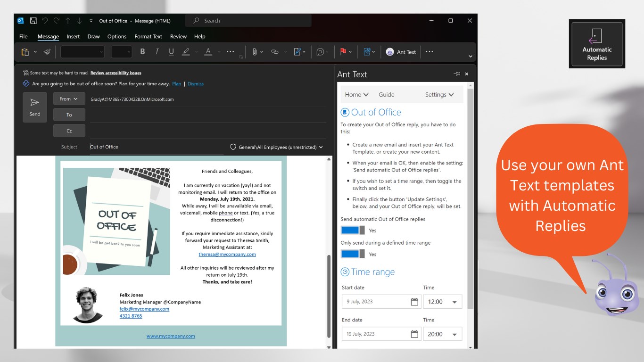Expand Ant Text Settings menu
The width and height of the screenshot is (644, 362).
pos(439,95)
